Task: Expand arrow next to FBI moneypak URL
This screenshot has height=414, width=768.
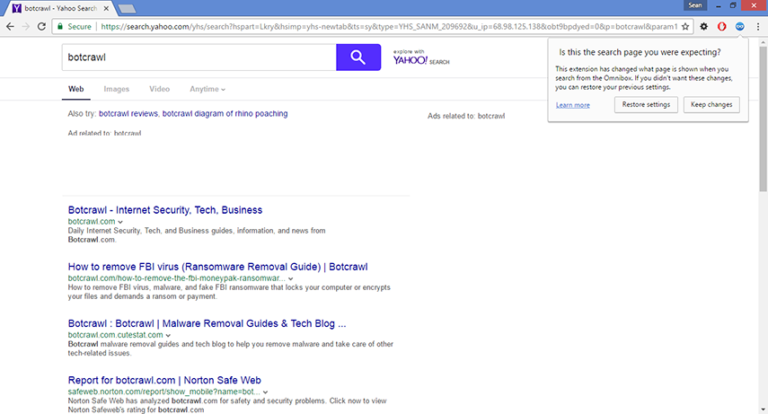Action: click(x=290, y=279)
